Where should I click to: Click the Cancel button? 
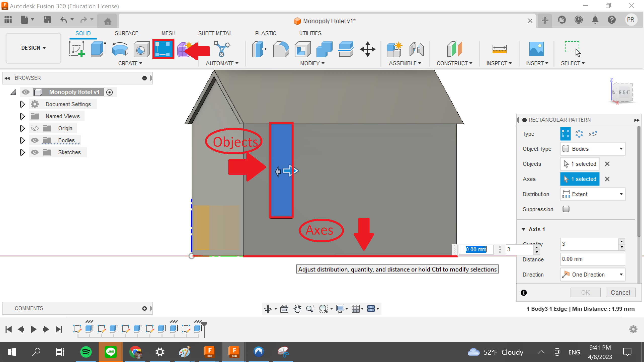[x=621, y=292]
